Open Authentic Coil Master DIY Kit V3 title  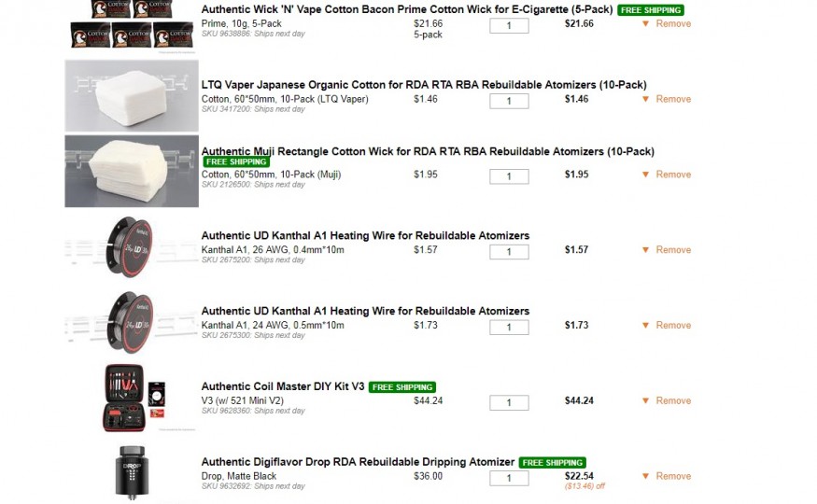(x=283, y=386)
